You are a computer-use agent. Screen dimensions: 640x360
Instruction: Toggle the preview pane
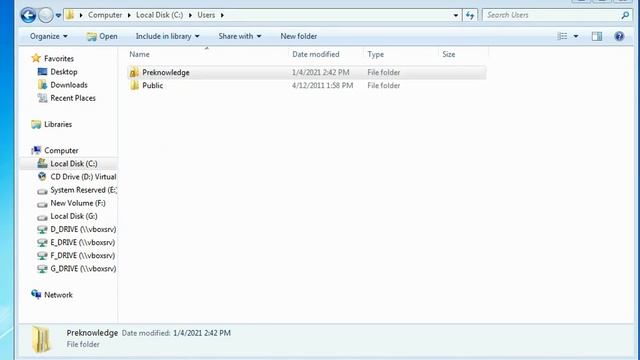pos(597,36)
